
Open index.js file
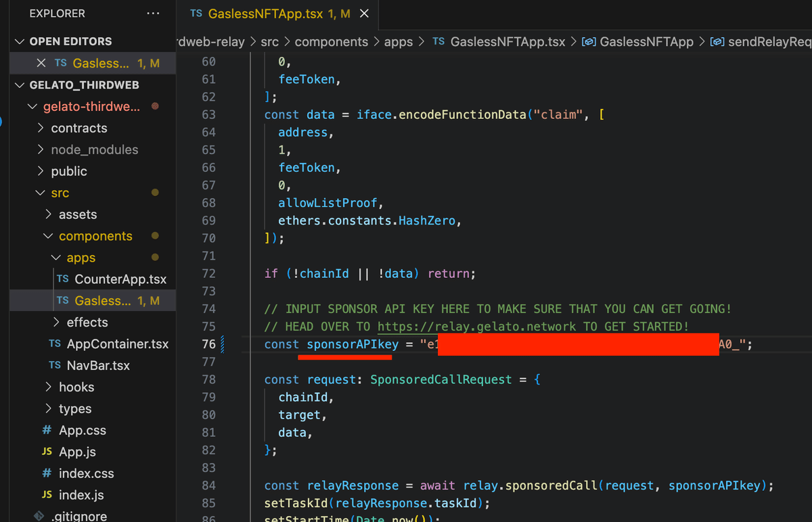(81, 496)
